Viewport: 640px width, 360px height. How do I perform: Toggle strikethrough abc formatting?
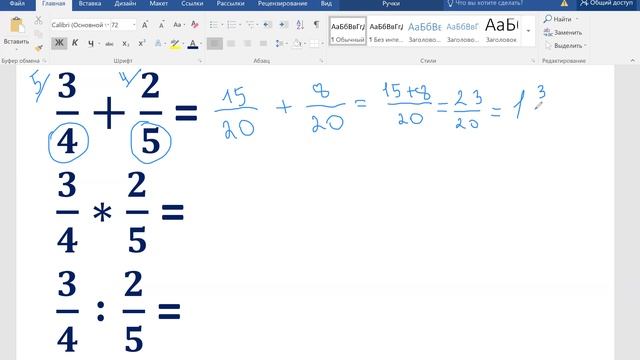(109, 44)
